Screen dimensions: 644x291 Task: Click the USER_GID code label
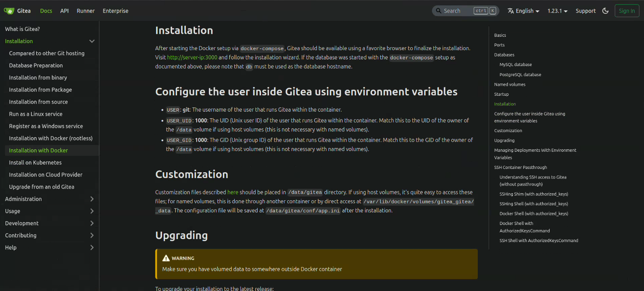[179, 140]
